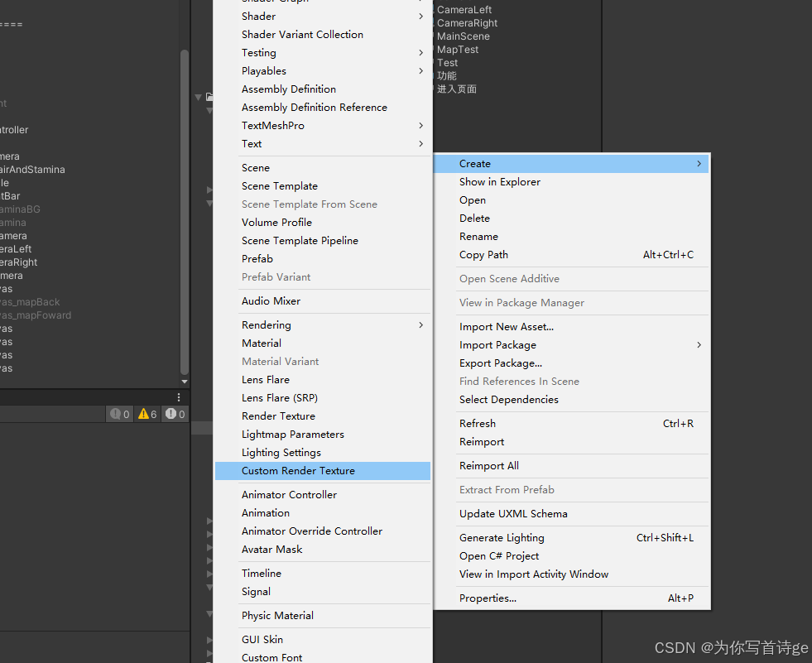The width and height of the screenshot is (812, 663).
Task: Click Open in the context menu
Action: click(x=572, y=200)
